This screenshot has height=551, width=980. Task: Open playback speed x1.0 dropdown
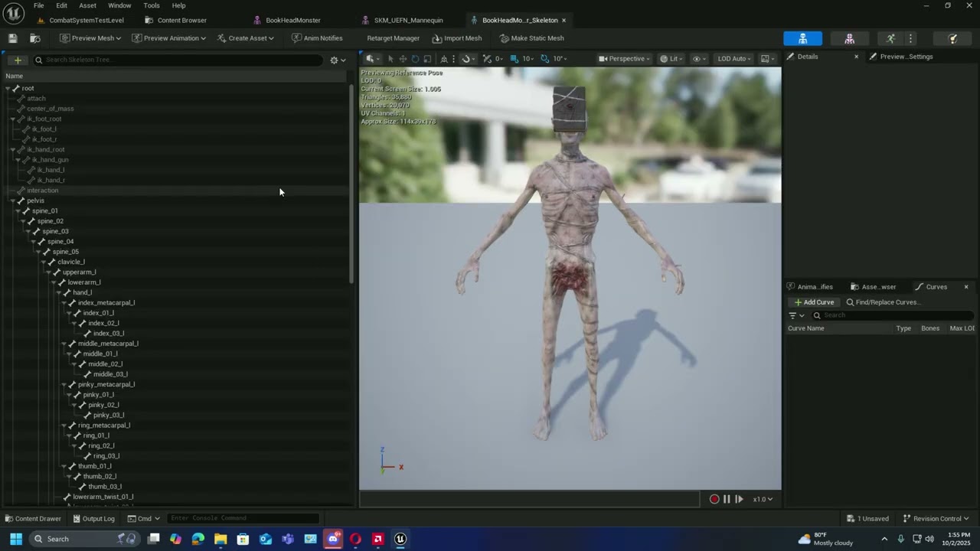pyautogui.click(x=763, y=499)
